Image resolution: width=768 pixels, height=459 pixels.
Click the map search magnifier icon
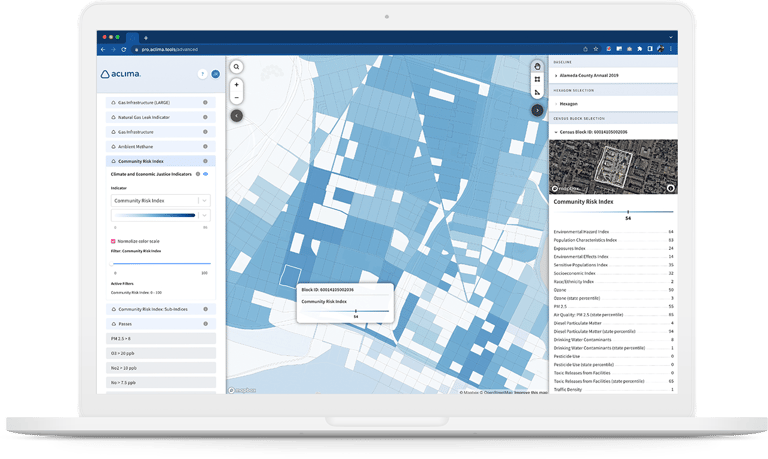click(x=237, y=67)
